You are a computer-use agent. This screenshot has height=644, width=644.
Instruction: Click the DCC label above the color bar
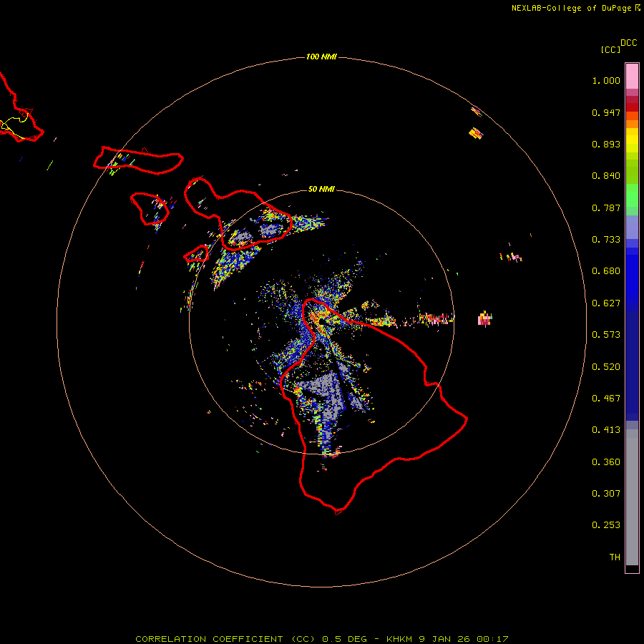click(629, 42)
